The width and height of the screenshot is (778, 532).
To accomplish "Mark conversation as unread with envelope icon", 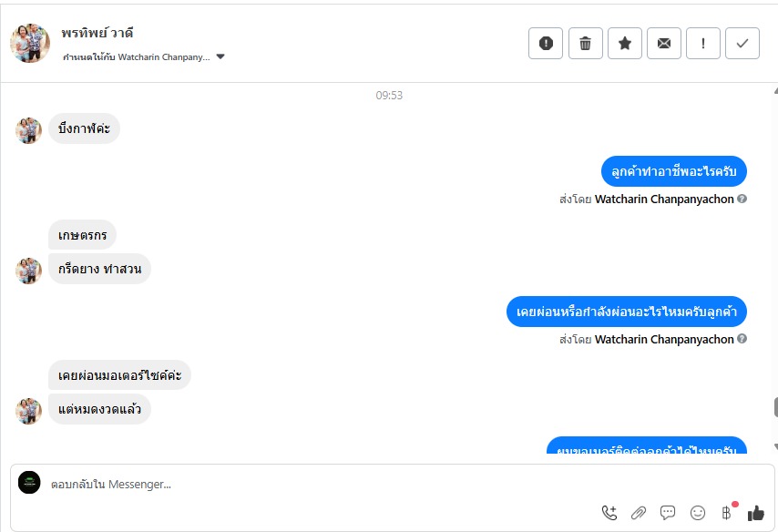I will [664, 44].
